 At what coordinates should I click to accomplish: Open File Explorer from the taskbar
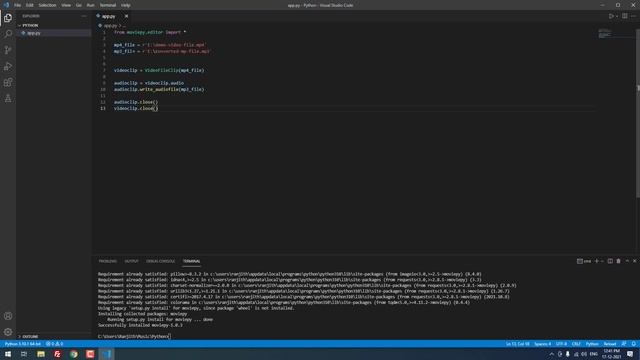41,354
